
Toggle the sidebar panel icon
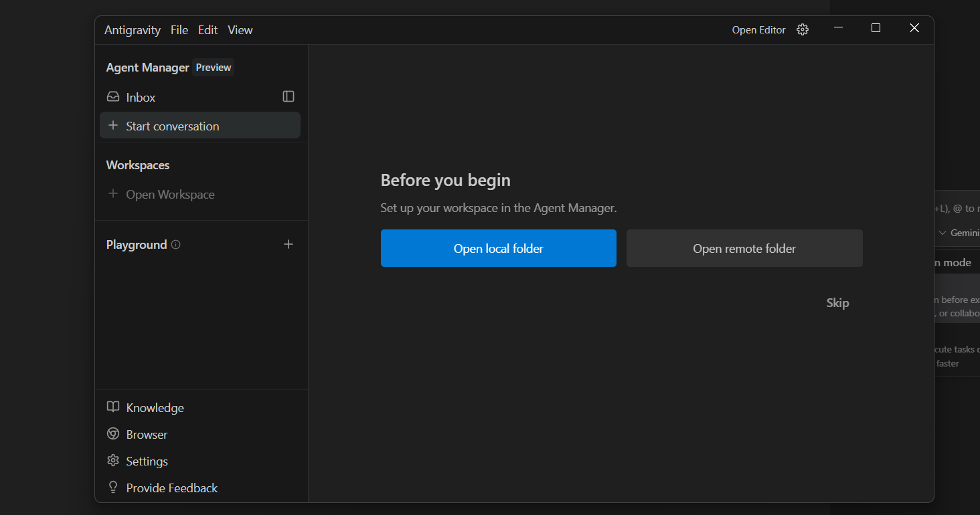(x=289, y=97)
